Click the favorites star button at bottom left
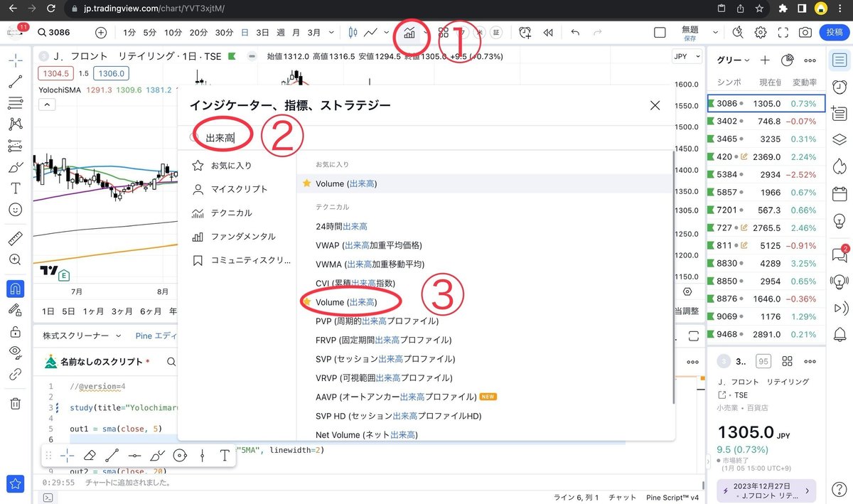Viewport: 853px width, 504px height. pyautogui.click(x=15, y=483)
